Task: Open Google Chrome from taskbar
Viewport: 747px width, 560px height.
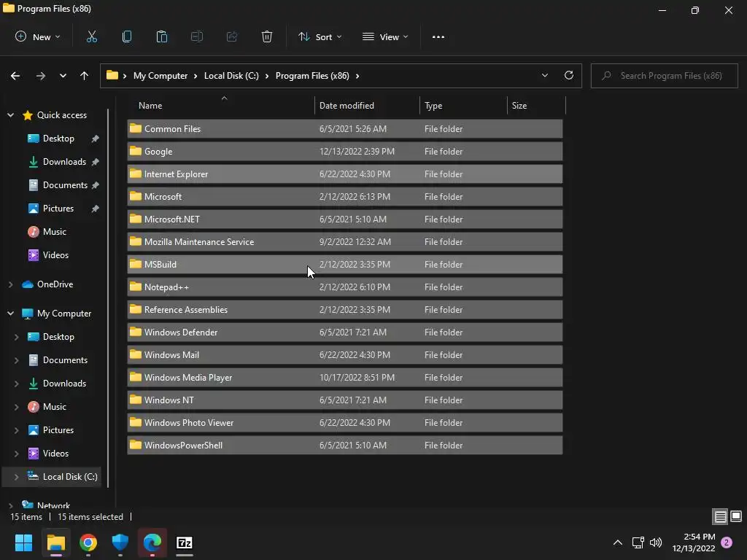Action: tap(88, 542)
